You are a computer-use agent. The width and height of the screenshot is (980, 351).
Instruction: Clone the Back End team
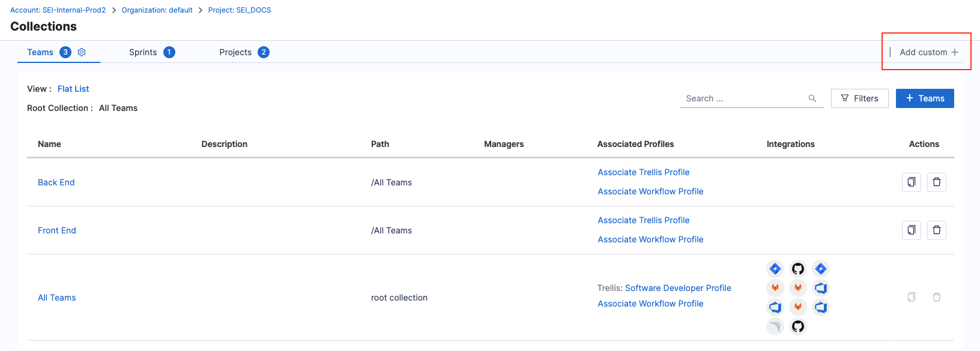tap(911, 182)
